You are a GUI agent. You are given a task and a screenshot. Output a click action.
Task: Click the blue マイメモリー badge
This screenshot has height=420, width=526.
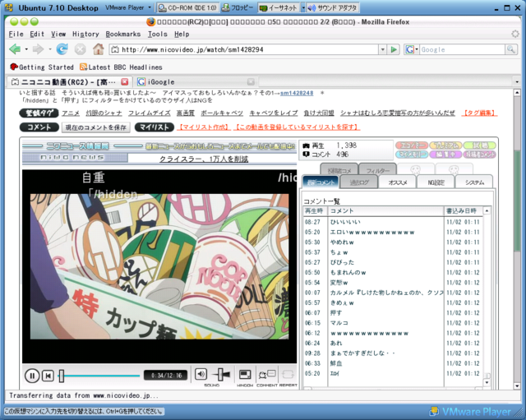point(412,155)
